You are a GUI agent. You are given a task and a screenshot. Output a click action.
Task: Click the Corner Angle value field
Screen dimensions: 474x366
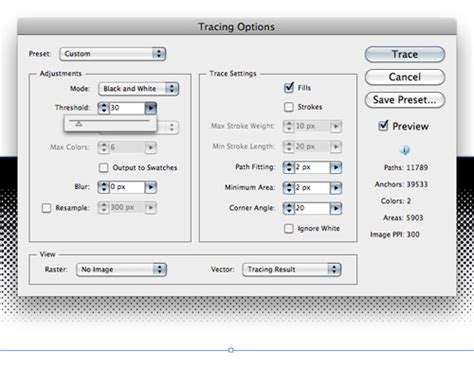pos(312,208)
